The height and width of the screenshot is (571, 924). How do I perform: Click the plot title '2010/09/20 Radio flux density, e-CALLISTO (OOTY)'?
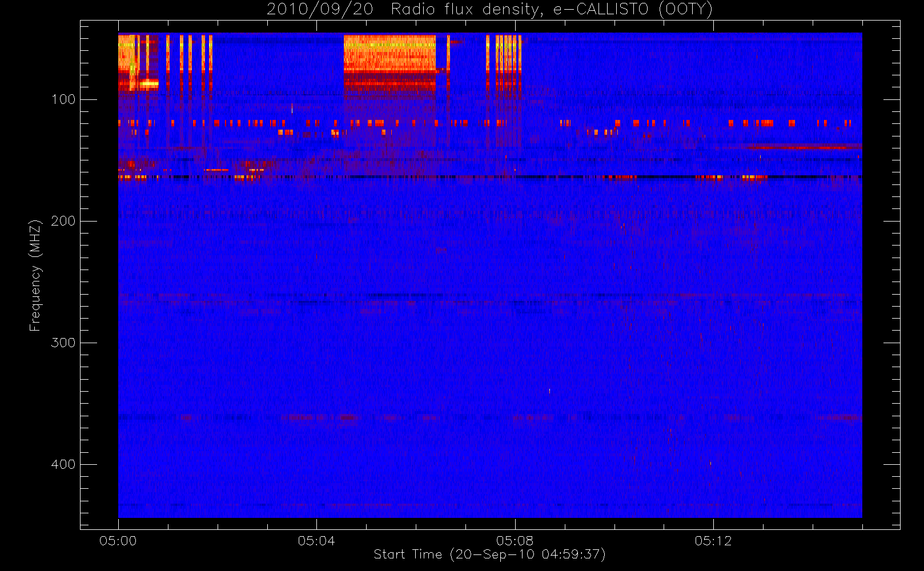point(490,10)
